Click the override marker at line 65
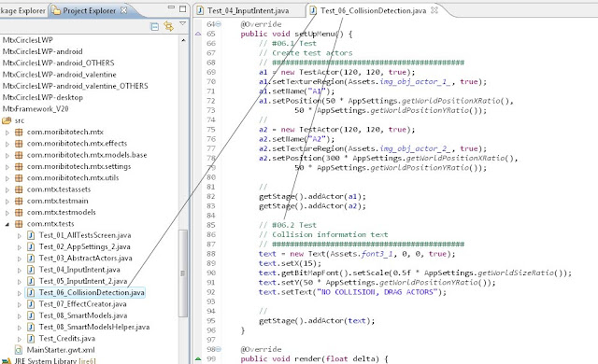This screenshot has height=364, width=598. [x=198, y=34]
